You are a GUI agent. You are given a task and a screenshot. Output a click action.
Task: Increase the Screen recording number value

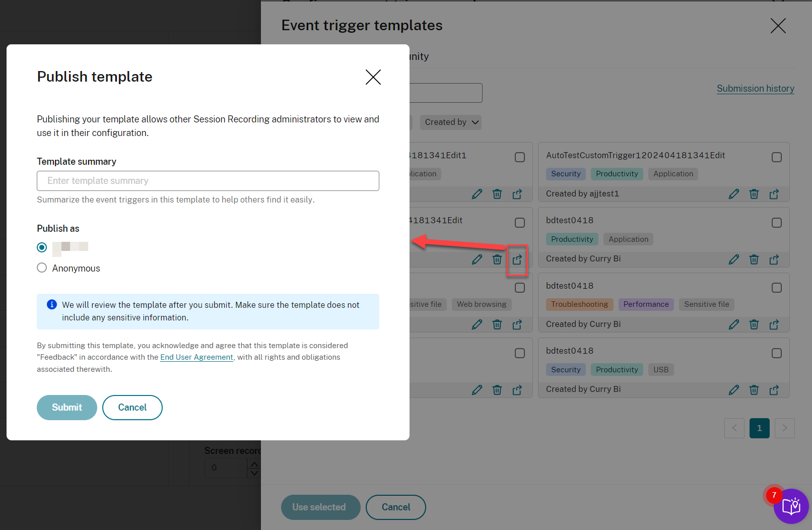(254, 463)
